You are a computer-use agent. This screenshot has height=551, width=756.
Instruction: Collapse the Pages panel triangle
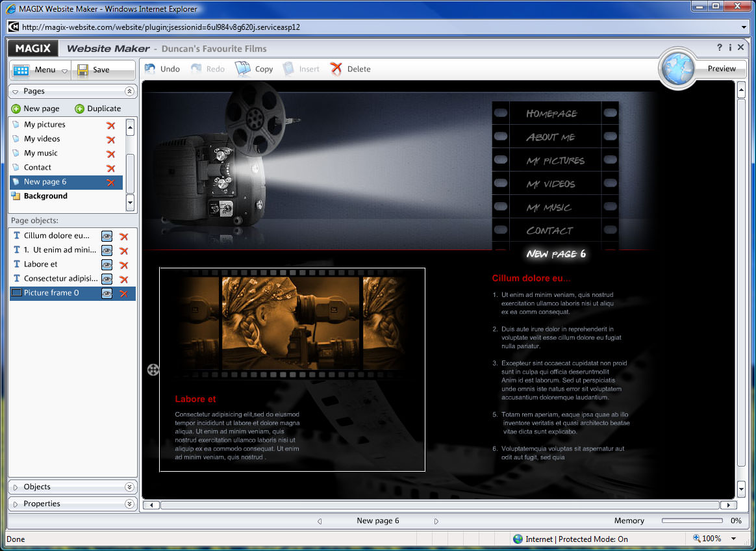click(x=16, y=91)
